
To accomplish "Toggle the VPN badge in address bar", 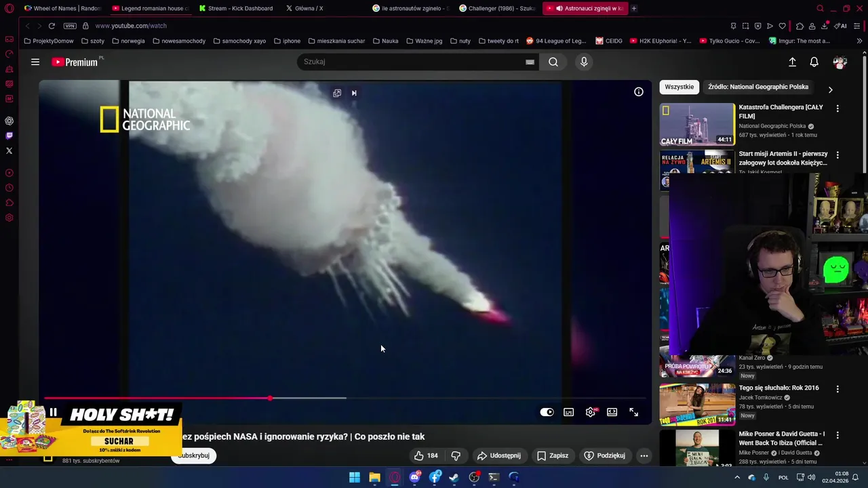I will [x=70, y=26].
